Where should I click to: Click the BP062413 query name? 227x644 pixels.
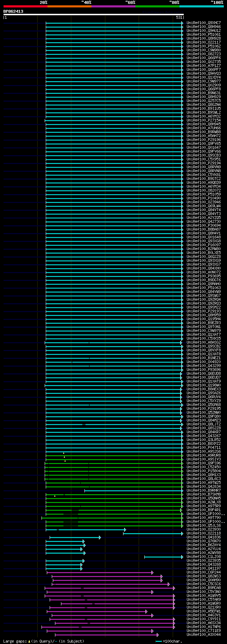[x=13, y=11]
